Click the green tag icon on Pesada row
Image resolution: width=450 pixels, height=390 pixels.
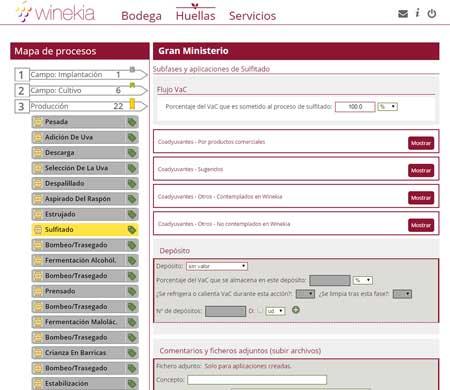pyautogui.click(x=132, y=122)
